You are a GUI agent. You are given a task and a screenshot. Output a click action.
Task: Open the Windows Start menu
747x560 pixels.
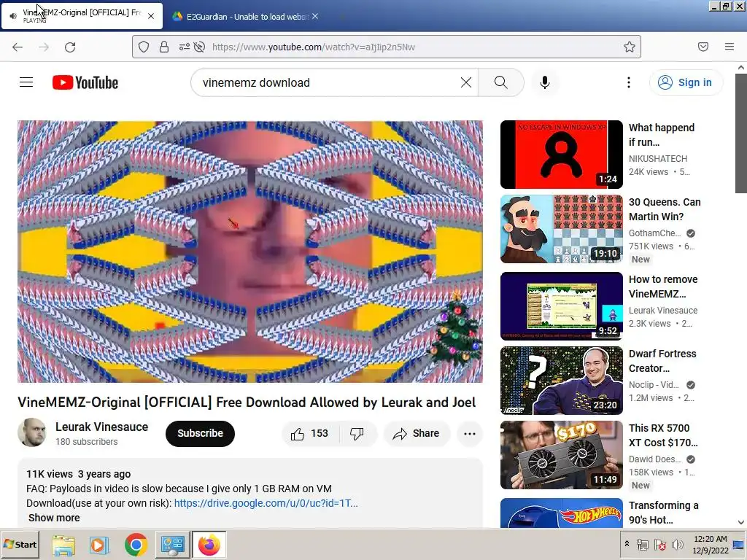20,544
